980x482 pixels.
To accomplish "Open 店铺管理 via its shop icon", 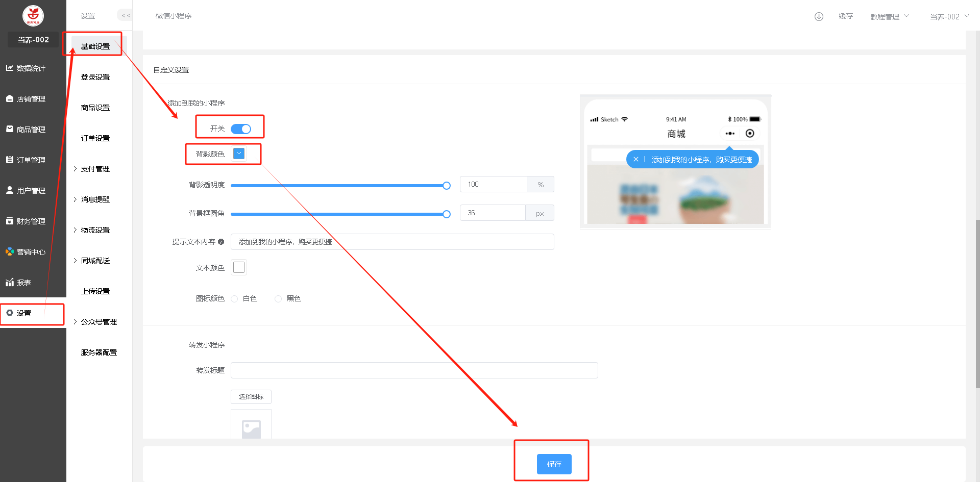I will (10, 98).
